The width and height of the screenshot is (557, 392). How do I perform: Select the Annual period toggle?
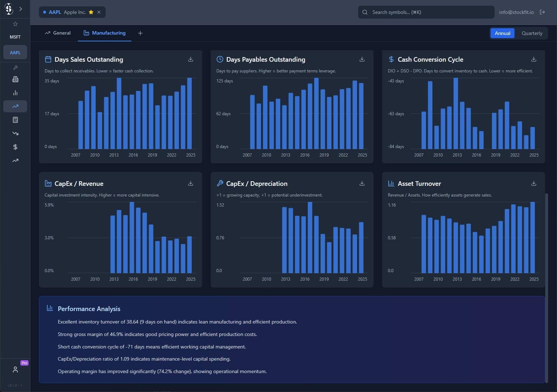click(x=502, y=33)
